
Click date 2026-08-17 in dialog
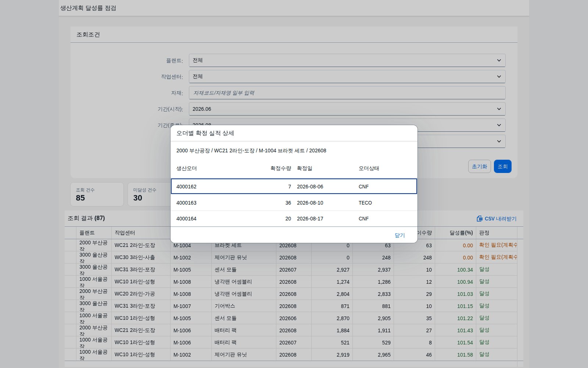[x=310, y=219]
